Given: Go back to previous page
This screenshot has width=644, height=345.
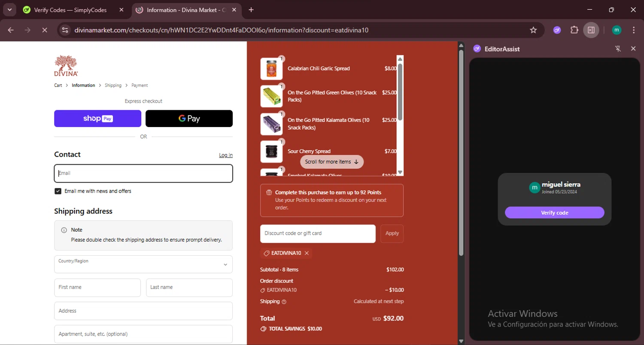Looking at the screenshot, I should (x=11, y=30).
